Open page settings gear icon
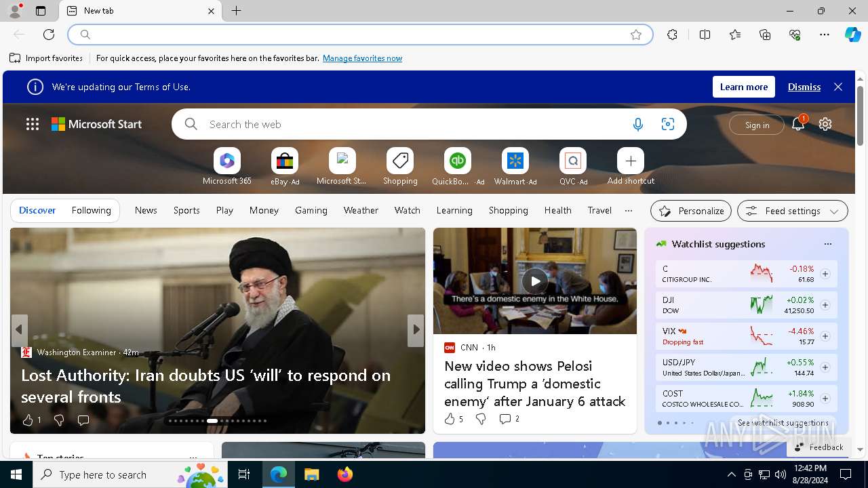 (x=825, y=124)
